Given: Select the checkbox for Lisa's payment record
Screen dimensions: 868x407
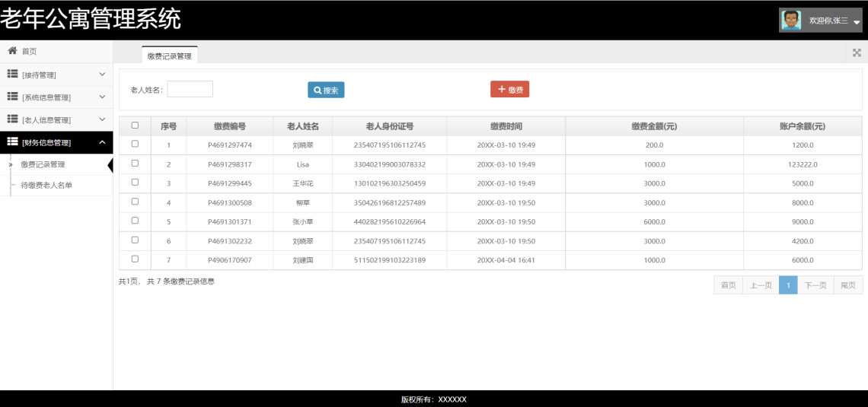Looking at the screenshot, I should tap(135, 164).
